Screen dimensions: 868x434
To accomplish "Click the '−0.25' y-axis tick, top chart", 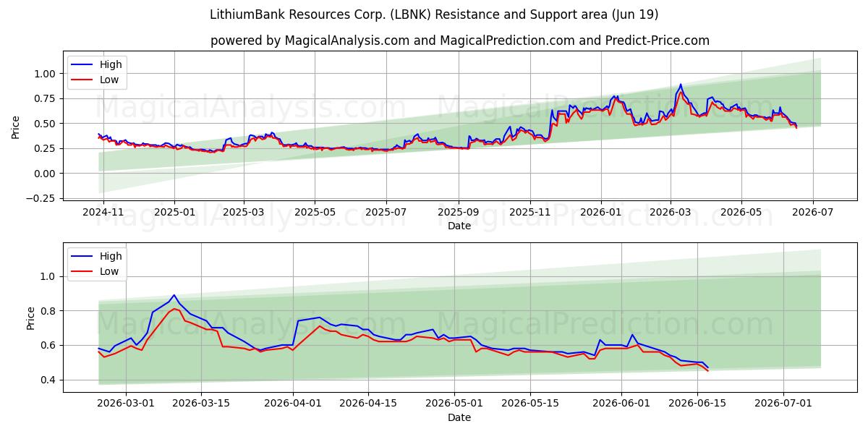I will 42,198.
